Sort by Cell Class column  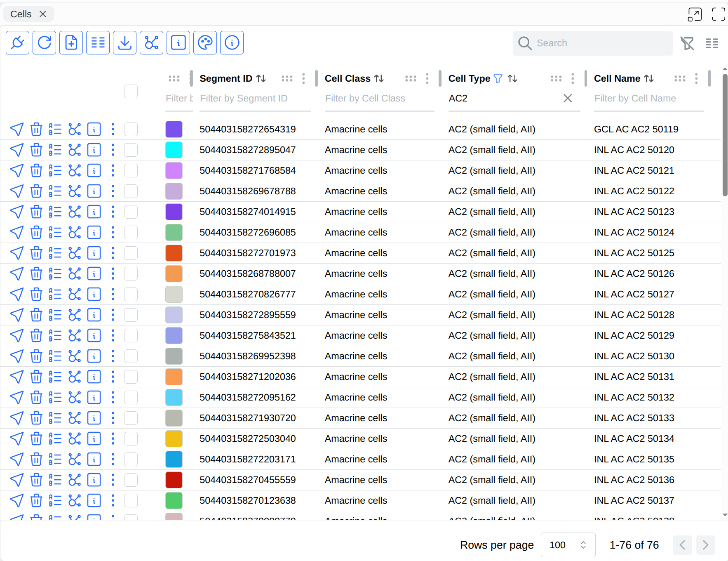[x=379, y=78]
